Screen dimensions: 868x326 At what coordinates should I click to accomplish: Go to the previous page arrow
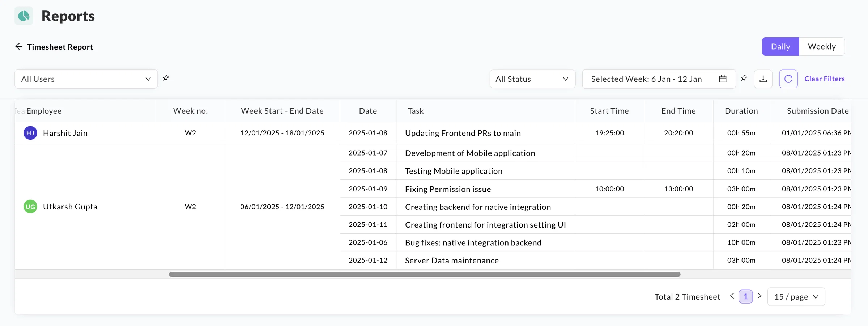pos(732,296)
